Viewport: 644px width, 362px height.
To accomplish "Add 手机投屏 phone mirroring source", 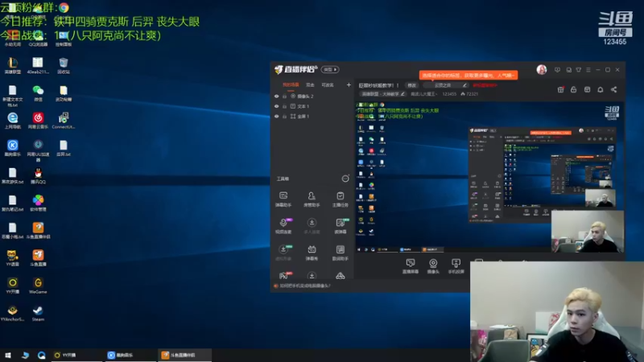I will point(456,266).
